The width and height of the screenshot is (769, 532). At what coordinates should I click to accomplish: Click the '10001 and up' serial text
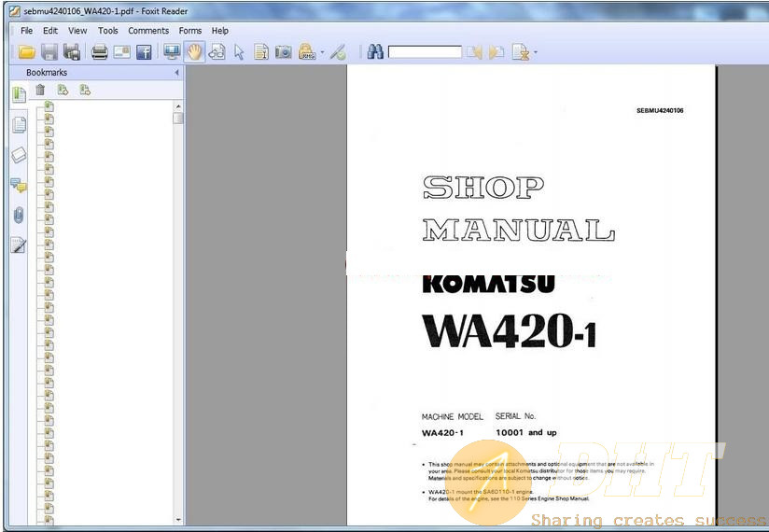click(525, 432)
